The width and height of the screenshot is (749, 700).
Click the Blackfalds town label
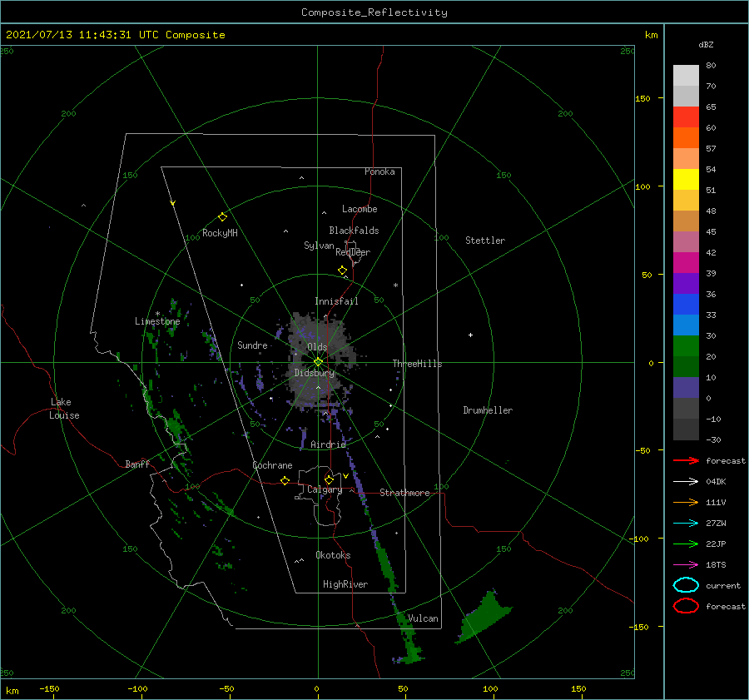pos(354,231)
